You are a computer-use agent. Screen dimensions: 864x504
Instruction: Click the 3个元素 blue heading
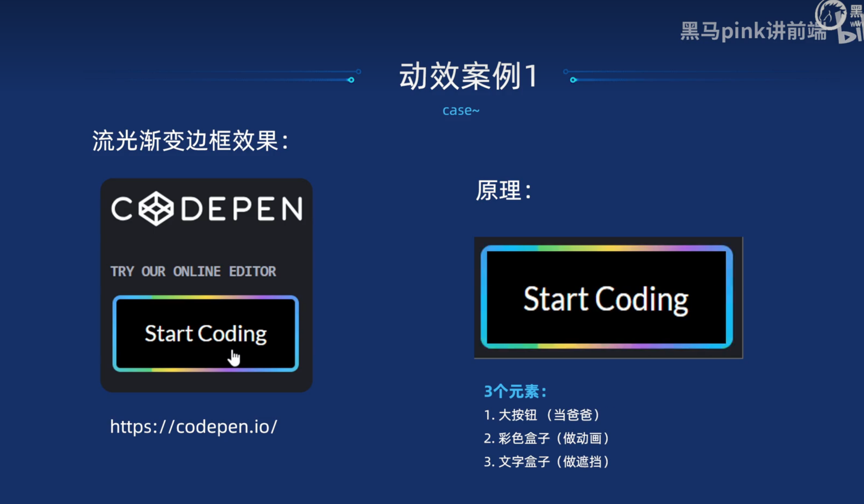(x=515, y=392)
